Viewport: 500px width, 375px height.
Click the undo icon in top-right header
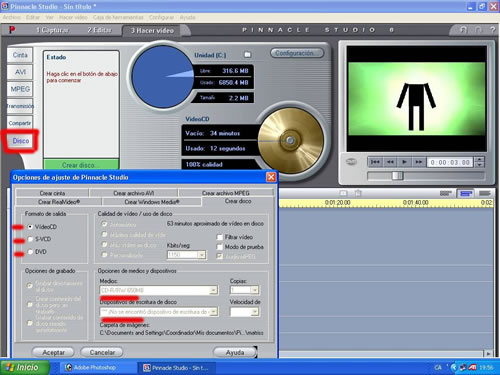(463, 30)
